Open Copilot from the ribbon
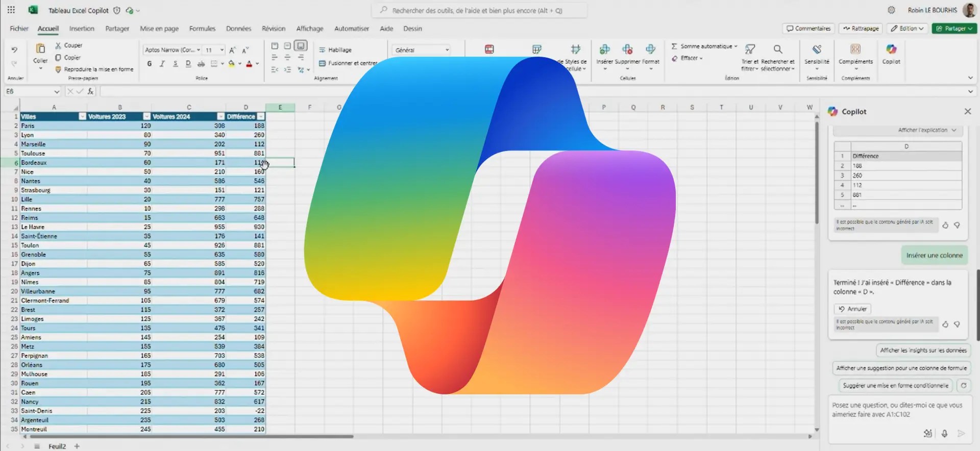 891,54
